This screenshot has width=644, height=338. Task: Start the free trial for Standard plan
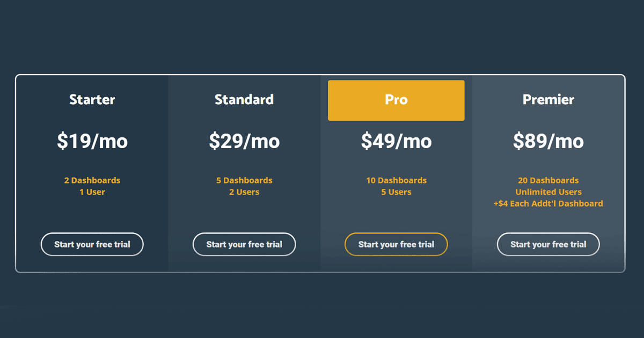(x=244, y=244)
